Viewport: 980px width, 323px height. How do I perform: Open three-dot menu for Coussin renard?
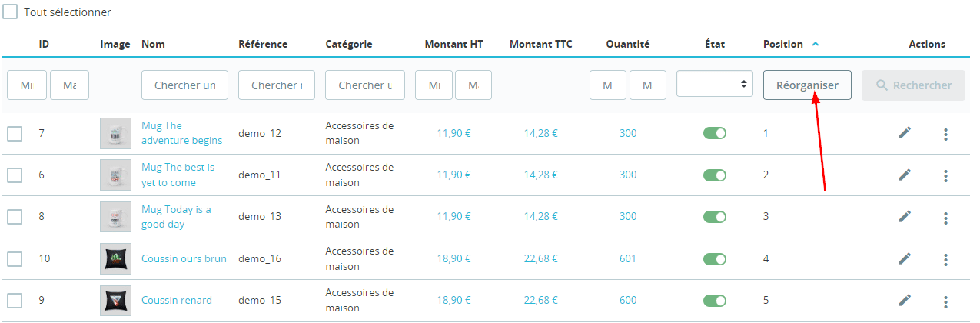945,301
